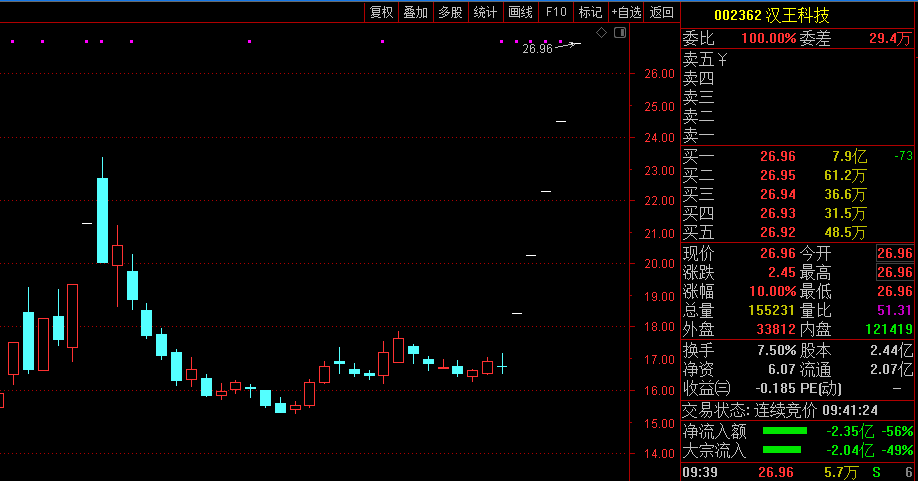Click the 股本 2.44亿 value
918x481 pixels.
(891, 351)
